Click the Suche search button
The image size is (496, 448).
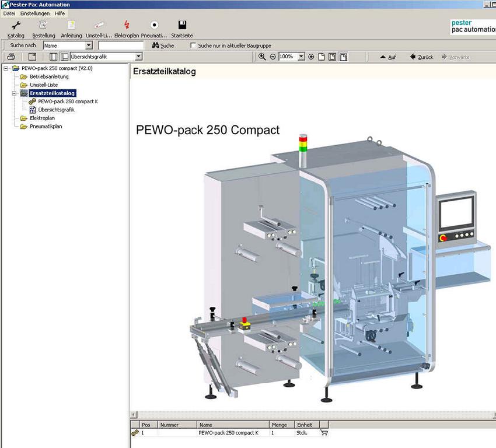pos(163,45)
